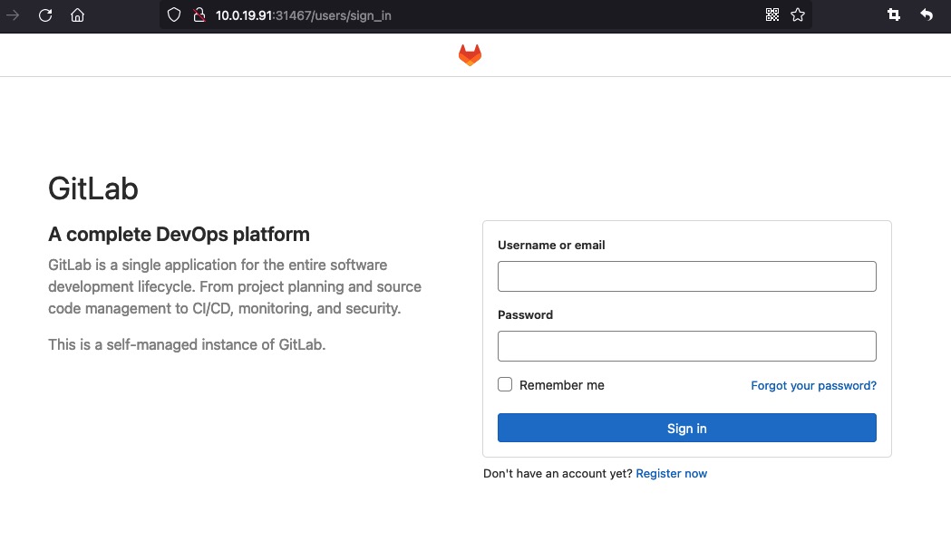This screenshot has height=560, width=951.
Task: Go to the browser home page icon
Action: coord(78,15)
